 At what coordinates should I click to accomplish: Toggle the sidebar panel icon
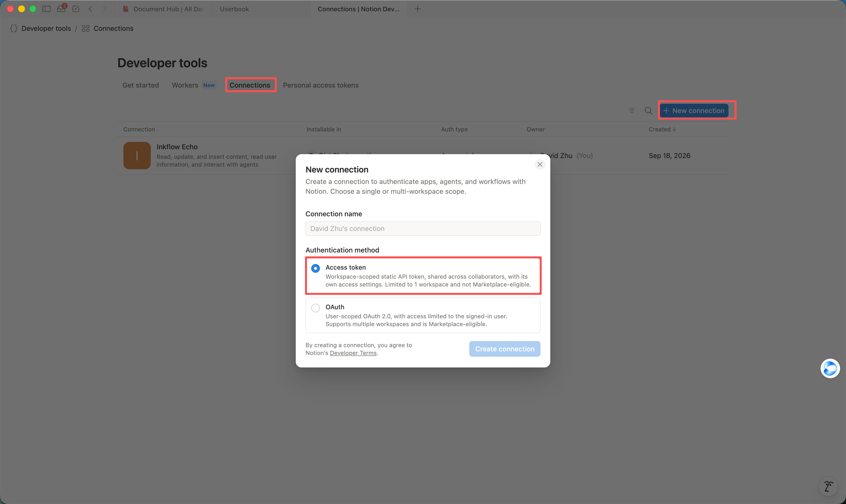click(47, 9)
